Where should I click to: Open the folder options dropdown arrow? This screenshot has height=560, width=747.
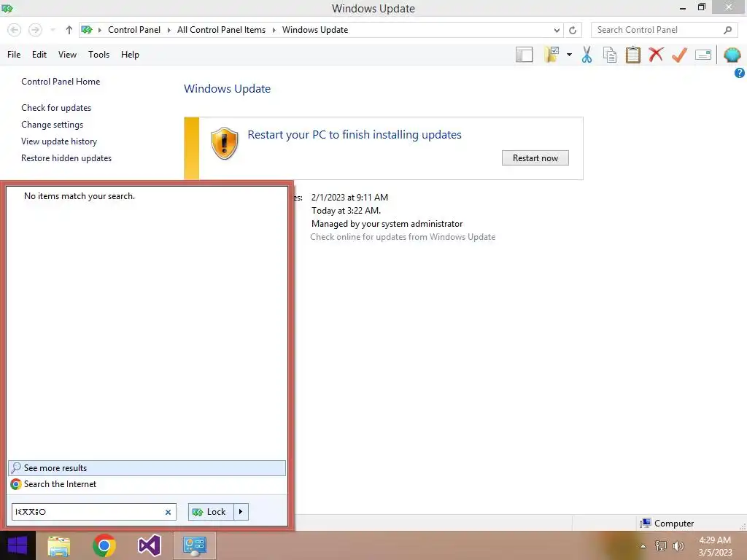coord(569,54)
